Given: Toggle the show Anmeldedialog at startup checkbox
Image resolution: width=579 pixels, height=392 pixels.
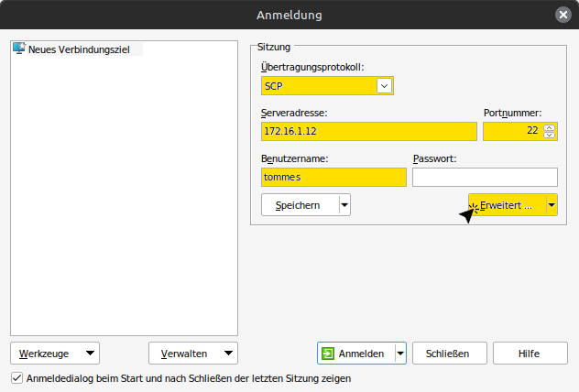Looking at the screenshot, I should [x=16, y=377].
